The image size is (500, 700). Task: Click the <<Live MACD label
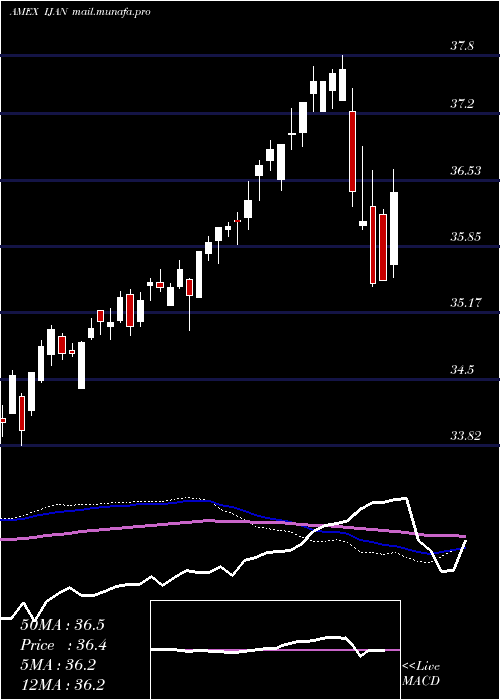(x=421, y=674)
